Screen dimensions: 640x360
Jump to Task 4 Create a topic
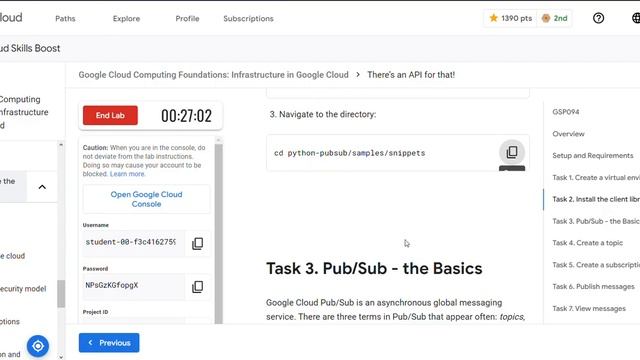[587, 243]
